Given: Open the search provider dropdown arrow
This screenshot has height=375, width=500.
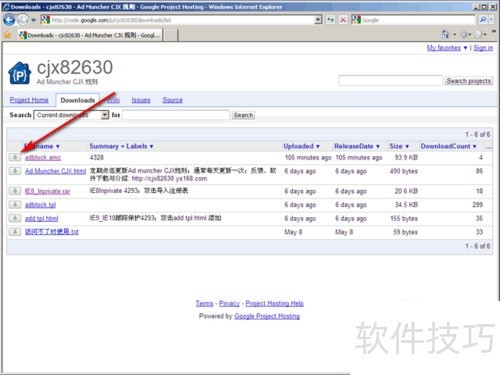Looking at the screenshot, I should click(x=491, y=20).
